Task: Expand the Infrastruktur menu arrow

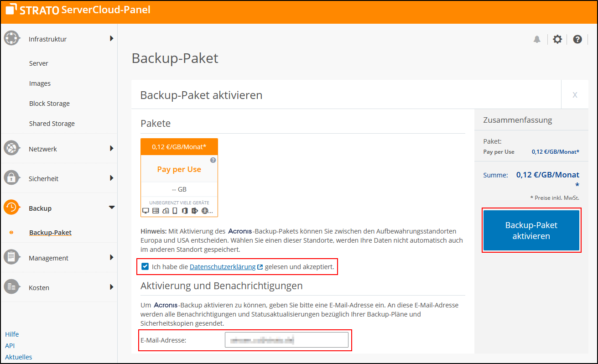Action: [111, 38]
